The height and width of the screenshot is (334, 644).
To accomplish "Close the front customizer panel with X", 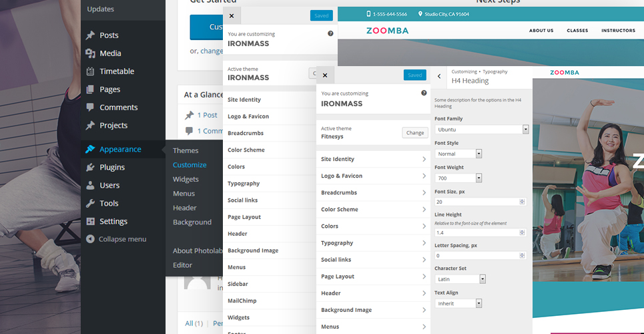I will [325, 75].
